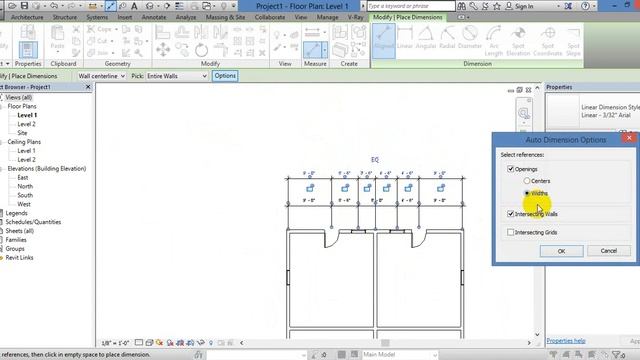Click the Help question mark icon

pyautogui.click(x=585, y=6)
